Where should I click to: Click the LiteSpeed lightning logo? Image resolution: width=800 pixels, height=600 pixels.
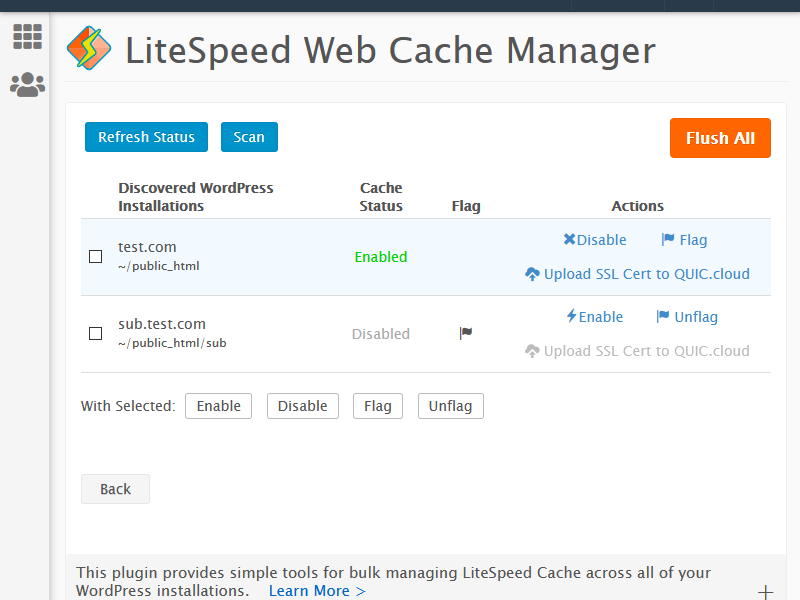89,48
